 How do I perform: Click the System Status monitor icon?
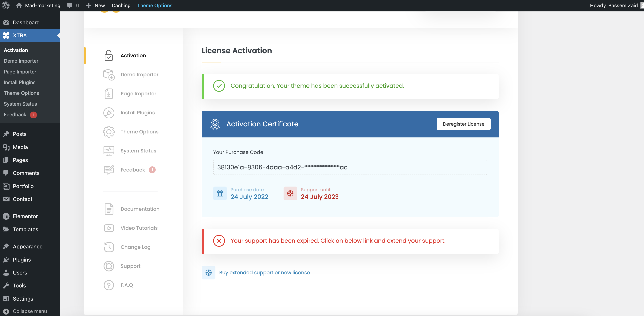tap(109, 151)
